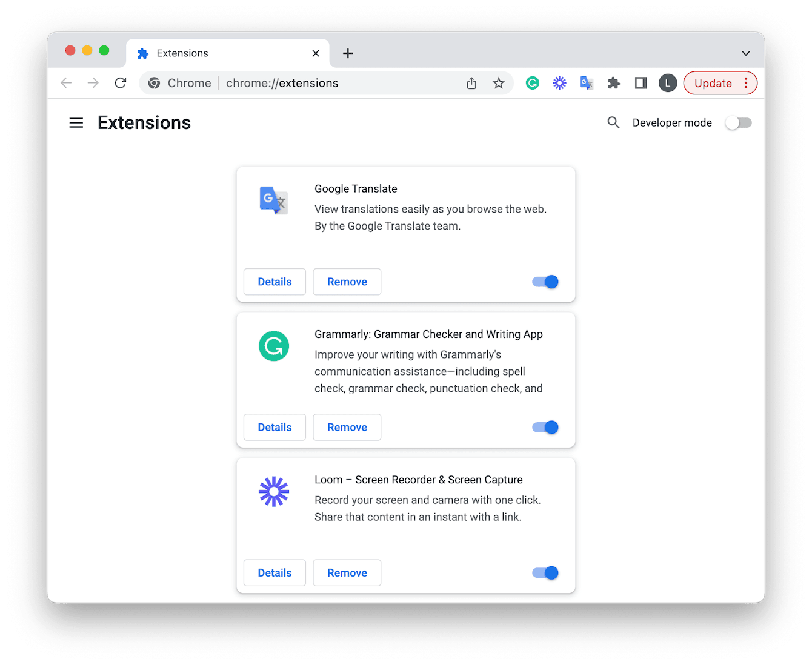Click the Loom extension icon in the toolbar
This screenshot has width=812, height=665.
click(x=559, y=83)
